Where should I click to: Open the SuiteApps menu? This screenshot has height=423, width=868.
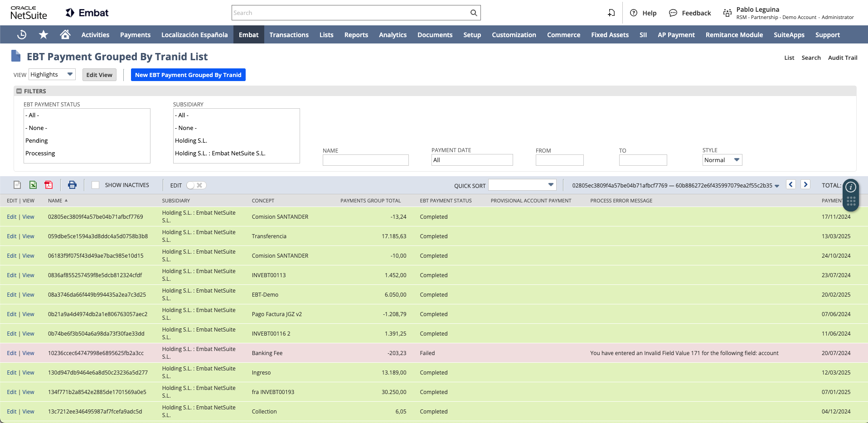click(789, 35)
